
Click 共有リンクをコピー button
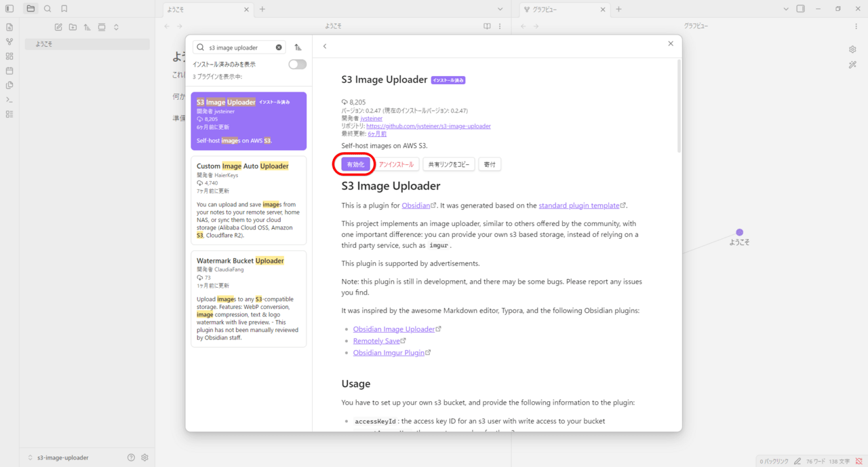pos(448,164)
